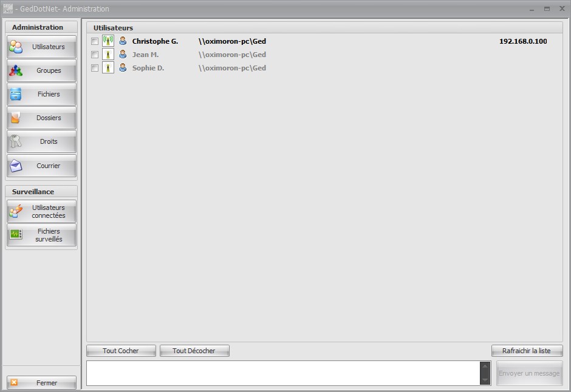
Task: Refresh with Rafraichir la liste button
Action: [x=527, y=351]
